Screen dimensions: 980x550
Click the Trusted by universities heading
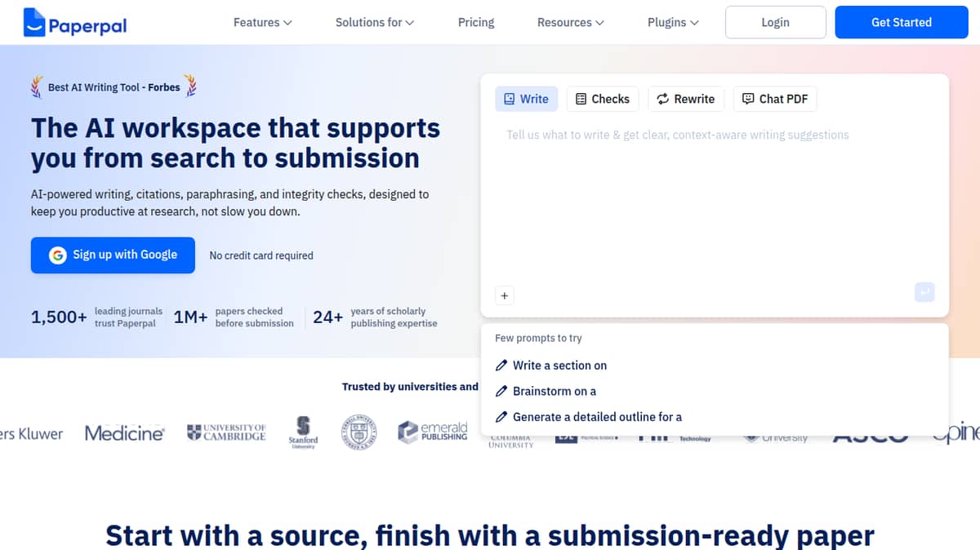pyautogui.click(x=410, y=387)
